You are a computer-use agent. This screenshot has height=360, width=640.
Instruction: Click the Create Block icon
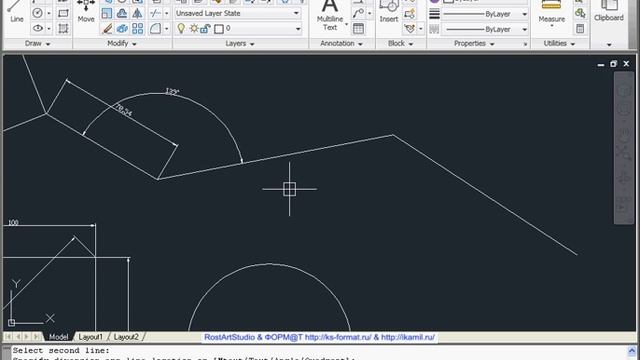pyautogui.click(x=409, y=13)
